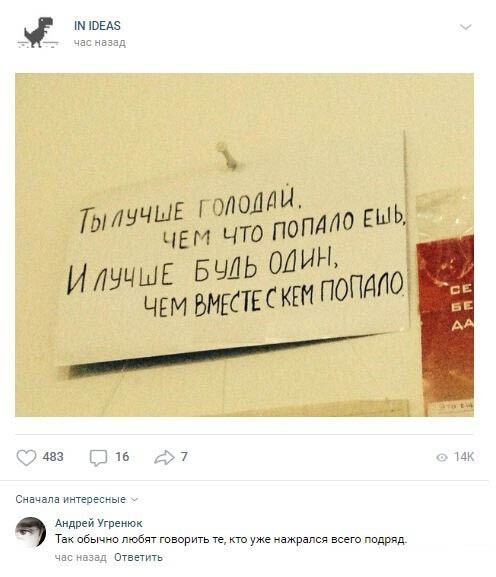This screenshot has height=577, width=496.
Task: Open comments via the speech bubble icon
Action: click(98, 458)
